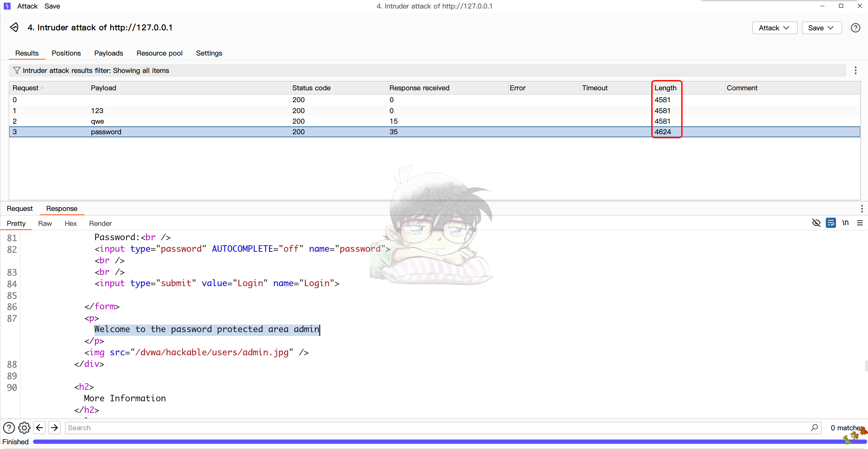Switch to the Results tab
868x449 pixels.
tap(27, 53)
